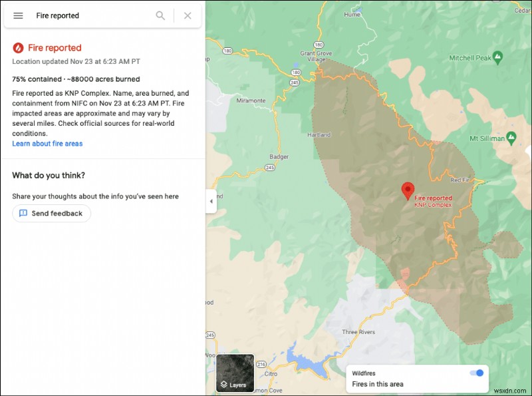Image resolution: width=532 pixels, height=396 pixels.
Task: Clear the search with the X icon
Action: coord(186,15)
